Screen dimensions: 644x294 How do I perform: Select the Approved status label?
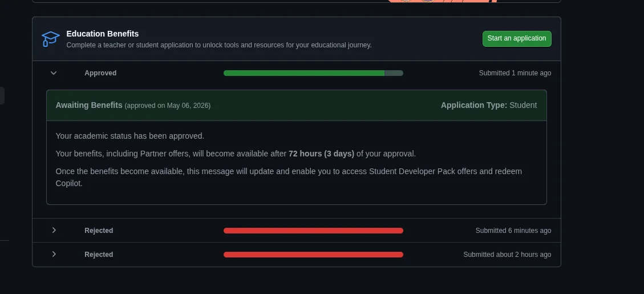point(100,73)
